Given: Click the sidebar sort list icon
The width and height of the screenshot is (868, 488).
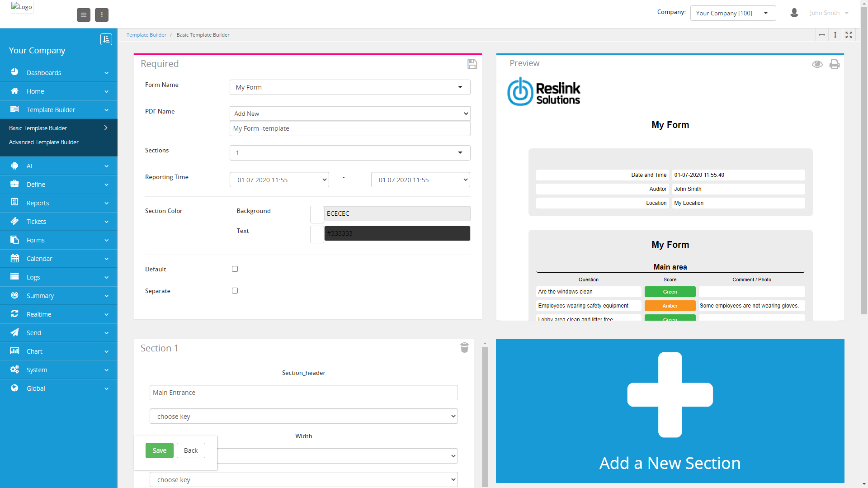Looking at the screenshot, I should [x=106, y=40].
